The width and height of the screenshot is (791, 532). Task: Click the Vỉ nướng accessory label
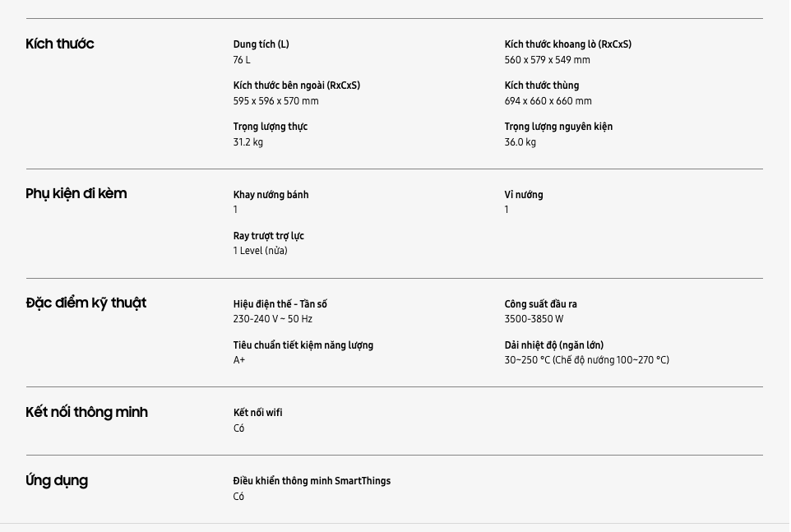click(x=524, y=195)
